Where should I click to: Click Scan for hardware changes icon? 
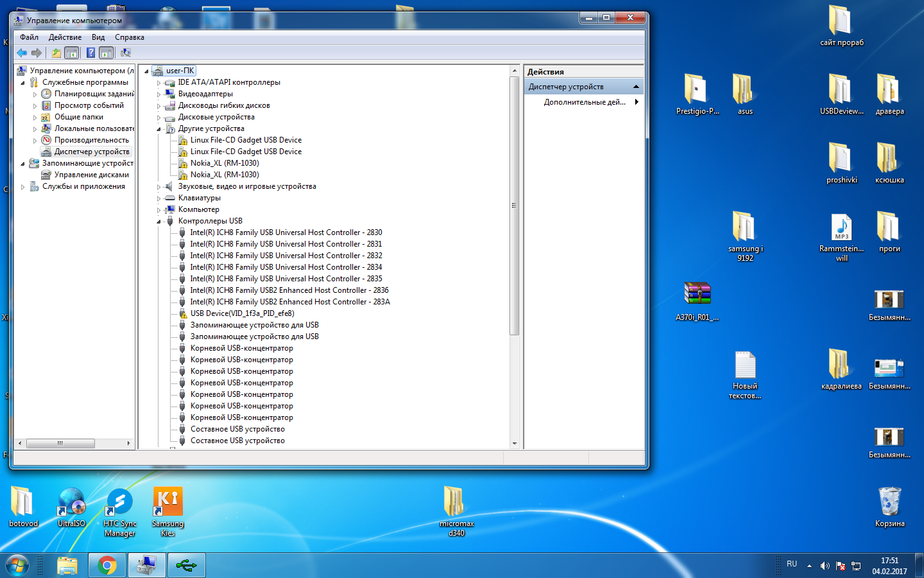click(x=126, y=53)
